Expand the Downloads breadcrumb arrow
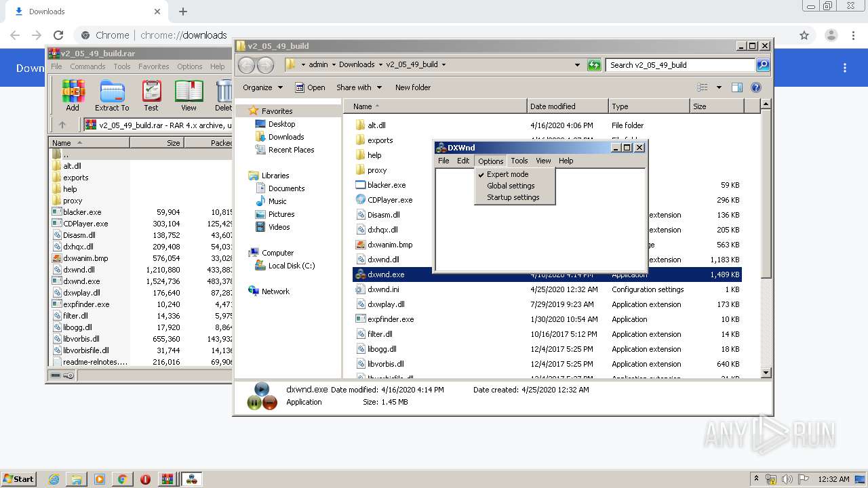868x488 pixels. tap(380, 65)
